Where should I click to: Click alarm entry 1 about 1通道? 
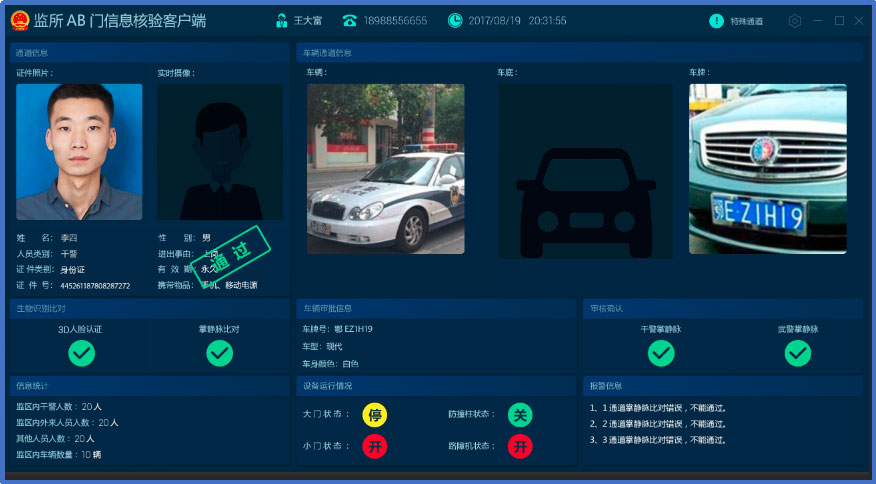point(658,408)
